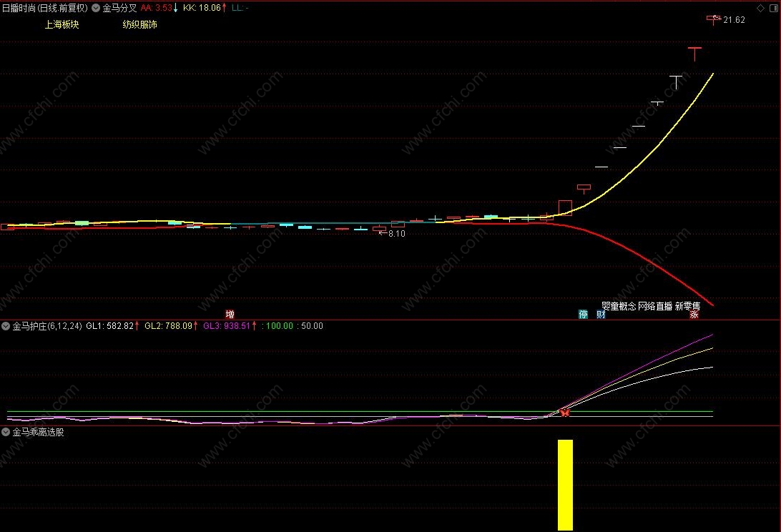Open the 婴童概念 concept tag
This screenshot has width=781, height=532.
click(619, 306)
